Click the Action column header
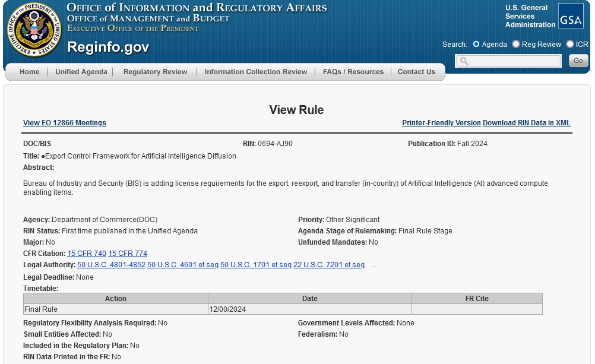 115,298
